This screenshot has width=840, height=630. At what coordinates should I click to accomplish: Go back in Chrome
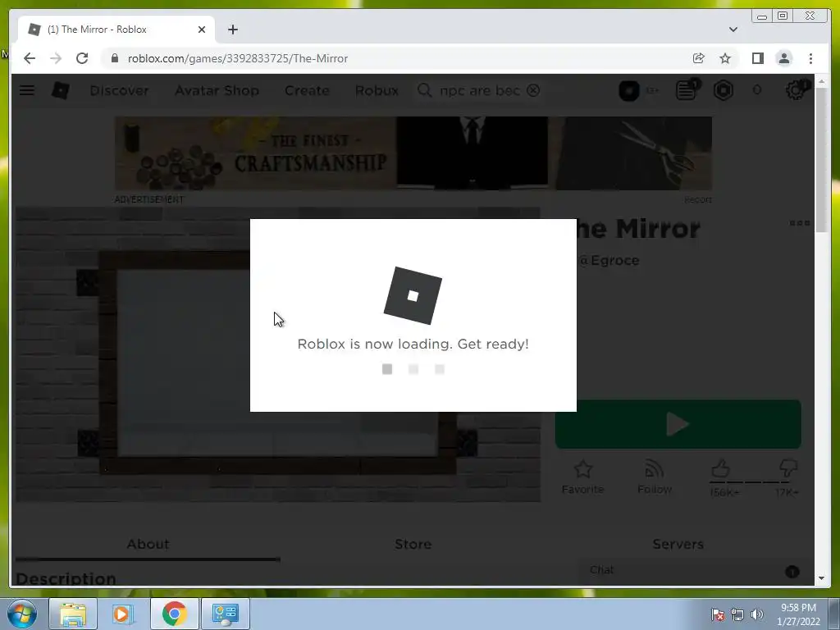30,58
